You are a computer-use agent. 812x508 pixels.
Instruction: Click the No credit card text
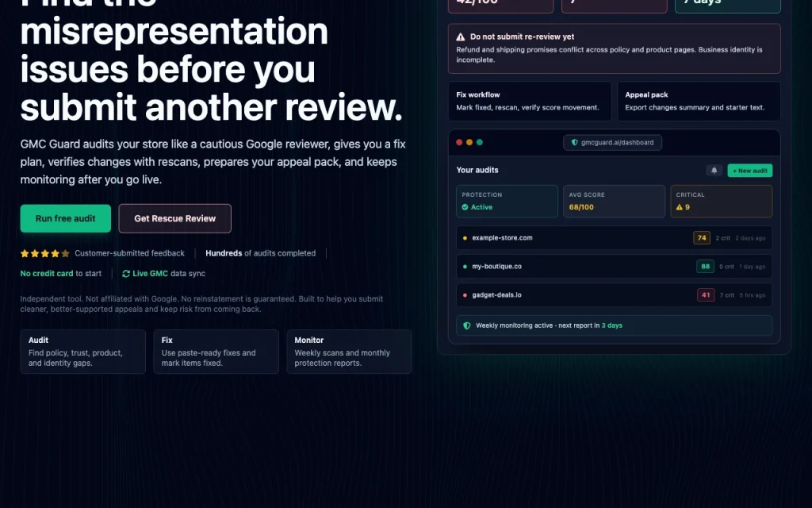[x=47, y=274]
